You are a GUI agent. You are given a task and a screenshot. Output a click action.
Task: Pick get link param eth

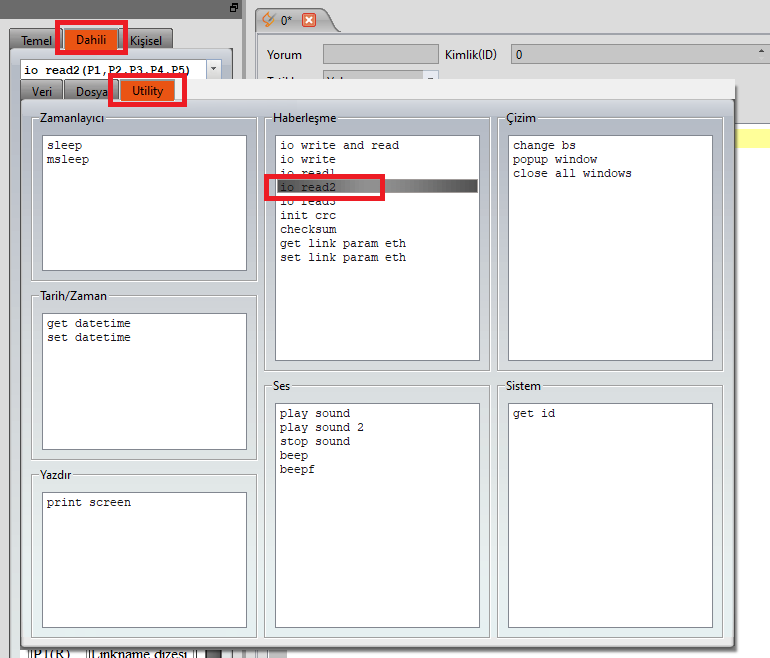tap(343, 244)
